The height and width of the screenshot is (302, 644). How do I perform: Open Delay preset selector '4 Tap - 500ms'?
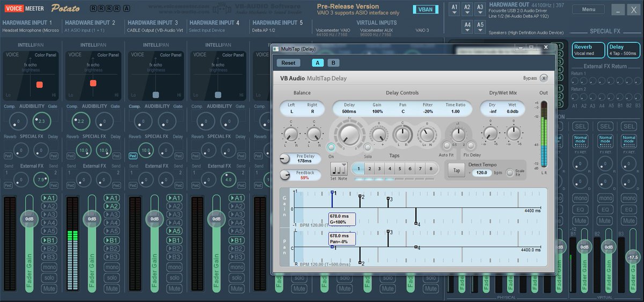pos(624,50)
